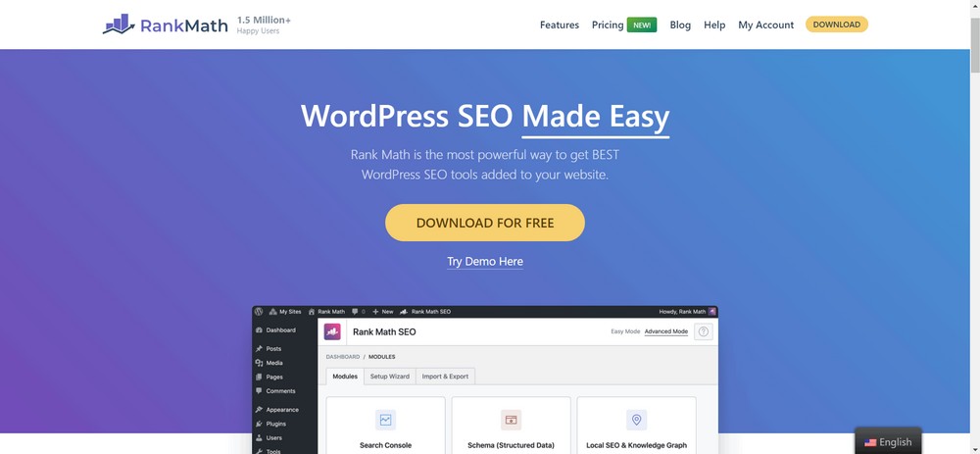Open the Import & Export tab
Image resolution: width=980 pixels, height=454 pixels.
point(445,377)
